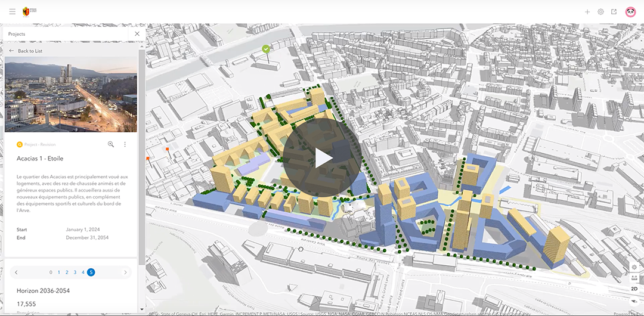Open the panda user avatar menu
The image size is (644, 316).
pyautogui.click(x=630, y=12)
